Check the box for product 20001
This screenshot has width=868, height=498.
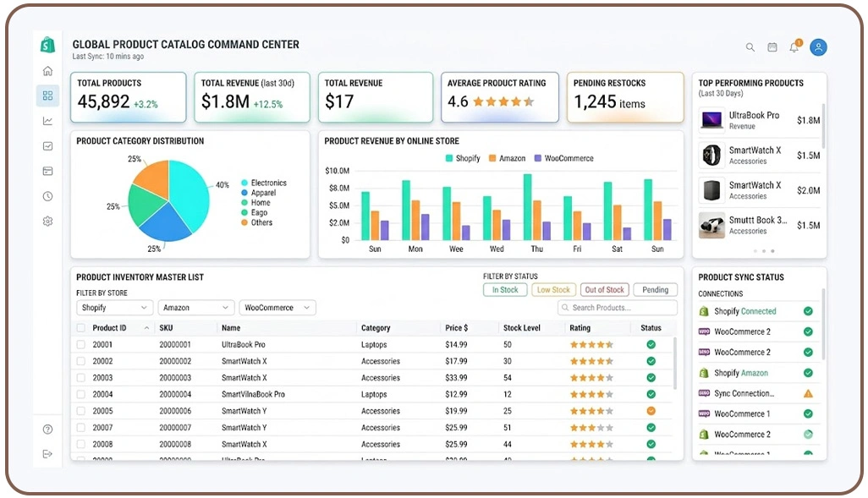pyautogui.click(x=81, y=345)
